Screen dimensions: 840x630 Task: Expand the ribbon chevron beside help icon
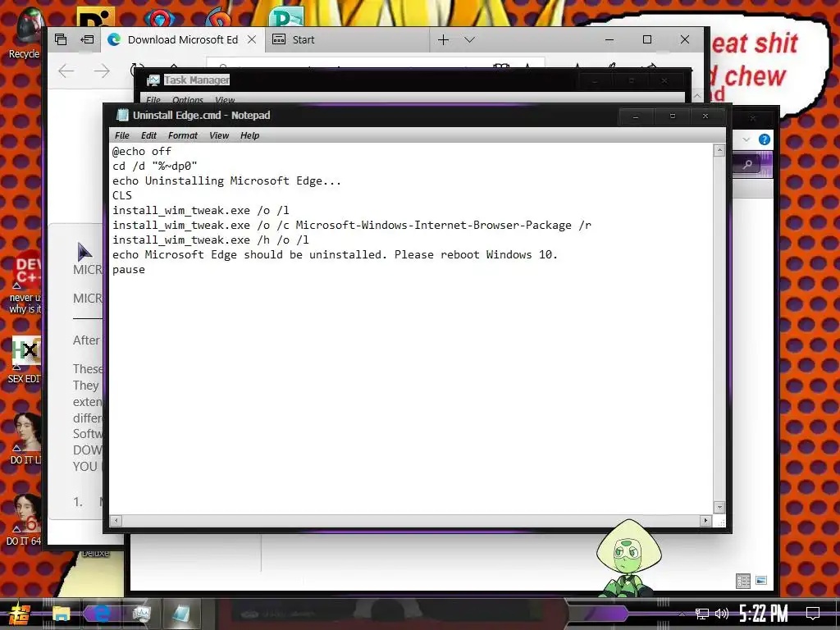tap(746, 139)
